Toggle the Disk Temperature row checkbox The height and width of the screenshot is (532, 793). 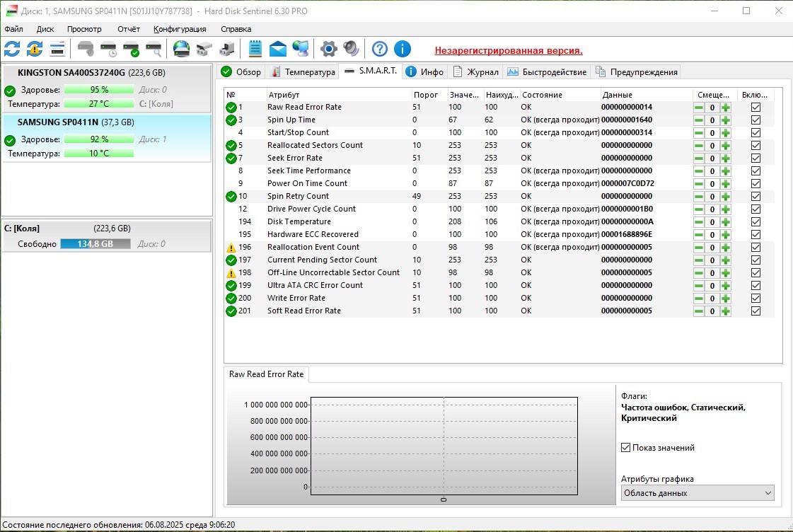(756, 222)
